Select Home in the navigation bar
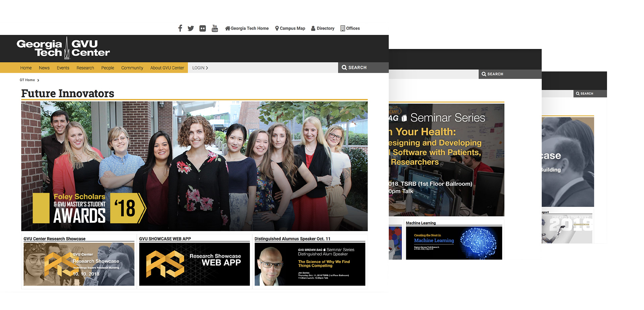Viewport: 644px width, 310px height. point(26,68)
